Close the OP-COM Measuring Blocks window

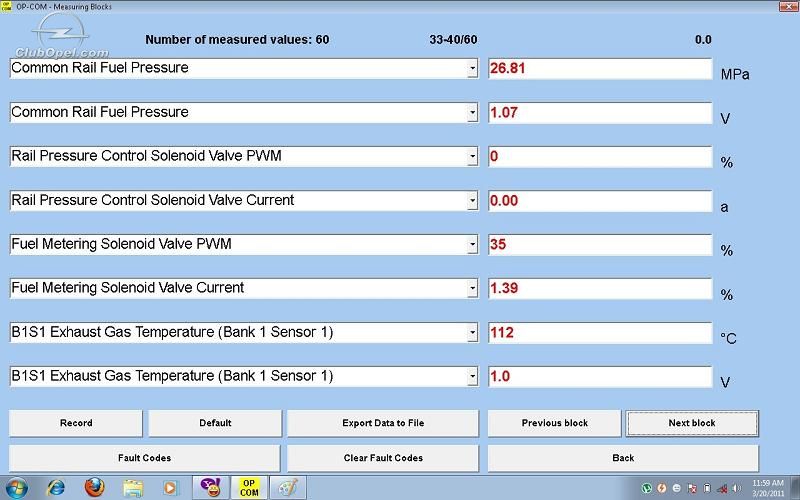[x=788, y=7]
